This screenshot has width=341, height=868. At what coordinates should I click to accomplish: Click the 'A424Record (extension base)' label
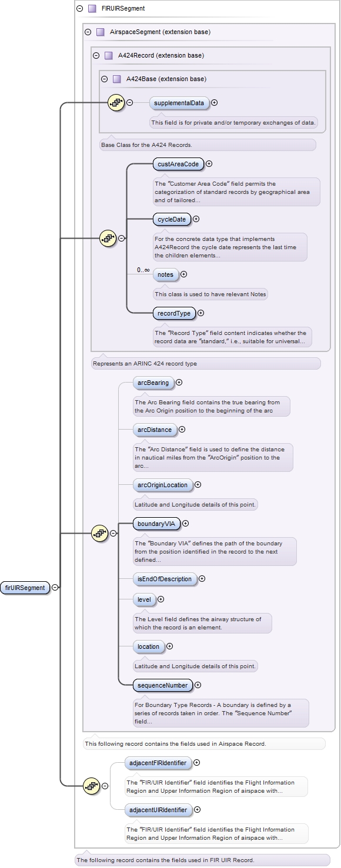point(161,56)
